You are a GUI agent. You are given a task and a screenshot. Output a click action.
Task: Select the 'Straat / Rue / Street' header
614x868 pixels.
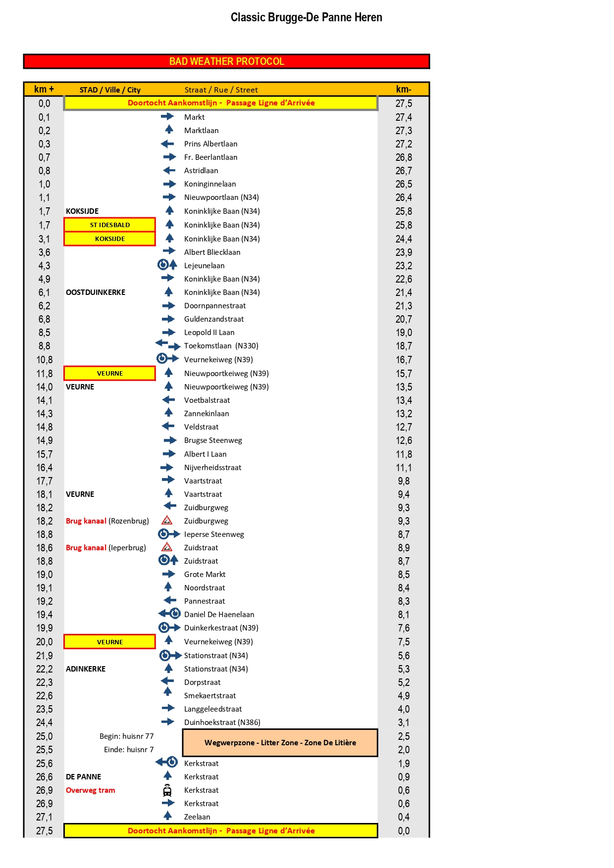pos(221,90)
